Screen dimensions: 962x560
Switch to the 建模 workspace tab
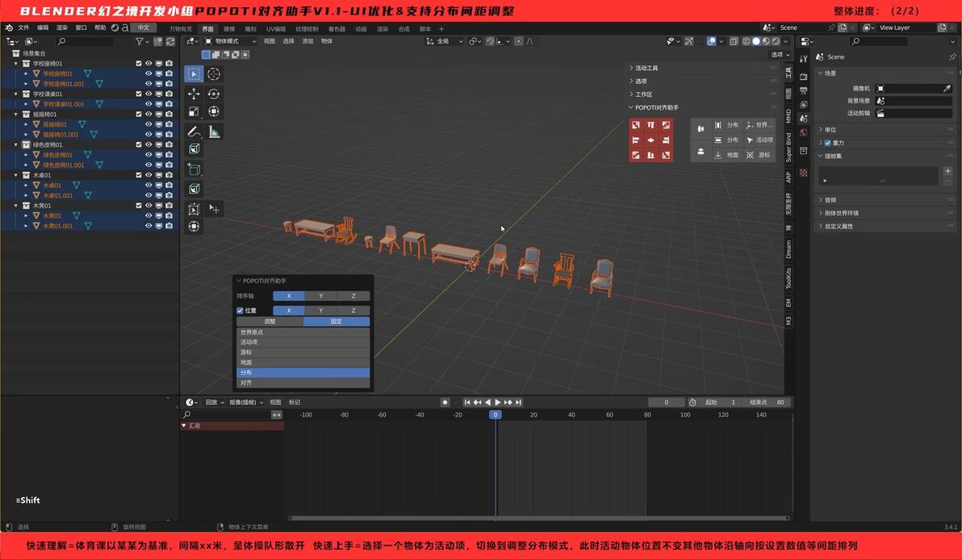point(229,29)
